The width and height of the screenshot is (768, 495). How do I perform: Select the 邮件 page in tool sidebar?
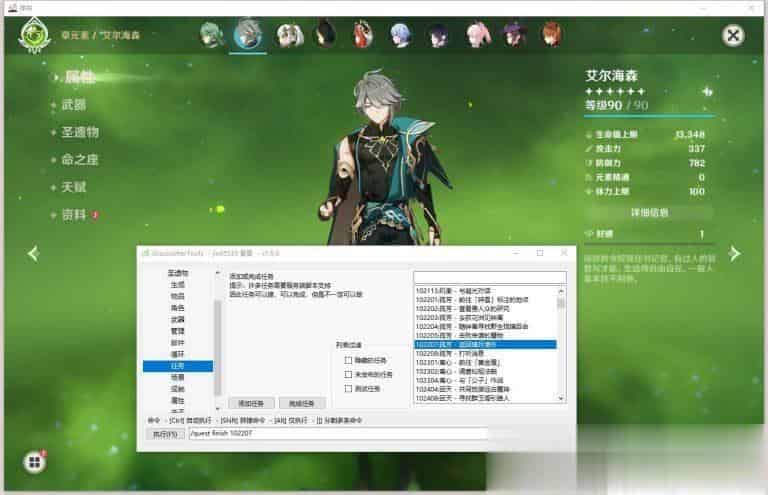[177, 343]
